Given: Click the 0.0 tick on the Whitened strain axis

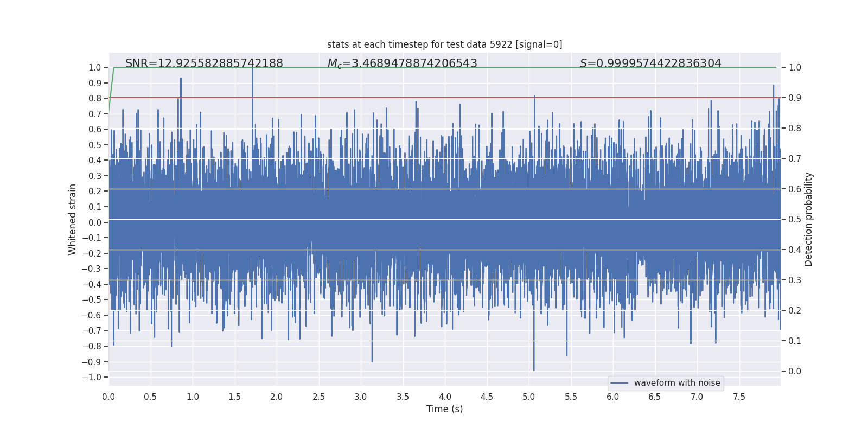Looking at the screenshot, I should coord(95,222).
